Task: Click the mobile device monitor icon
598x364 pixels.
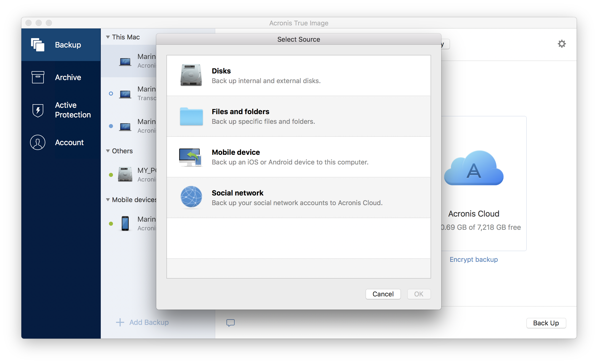Action: click(x=190, y=157)
